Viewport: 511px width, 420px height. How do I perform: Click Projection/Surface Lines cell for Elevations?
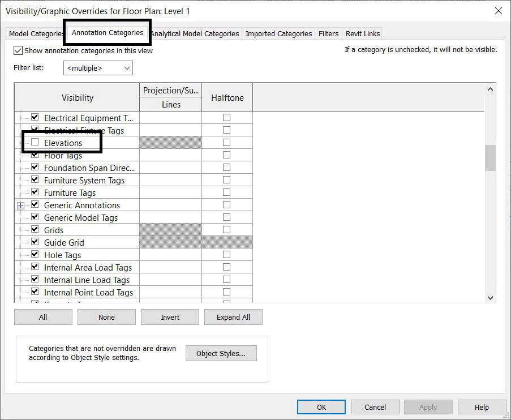coord(170,143)
